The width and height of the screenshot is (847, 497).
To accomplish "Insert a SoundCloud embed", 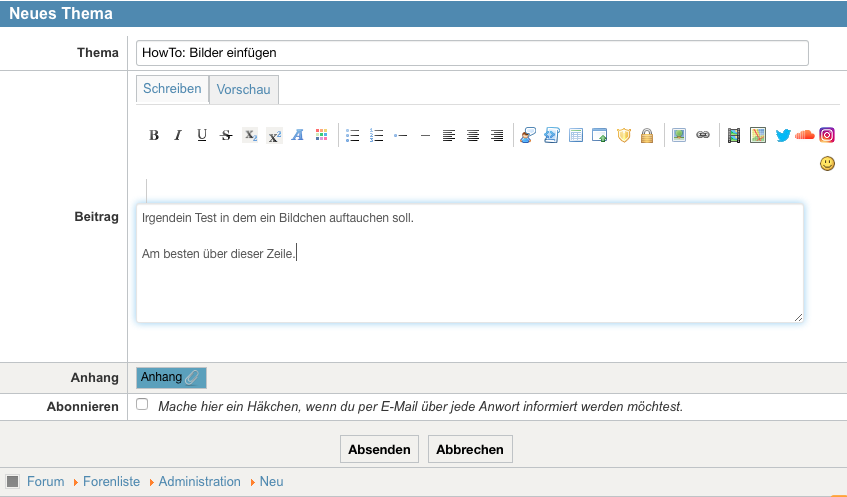I will (x=805, y=136).
